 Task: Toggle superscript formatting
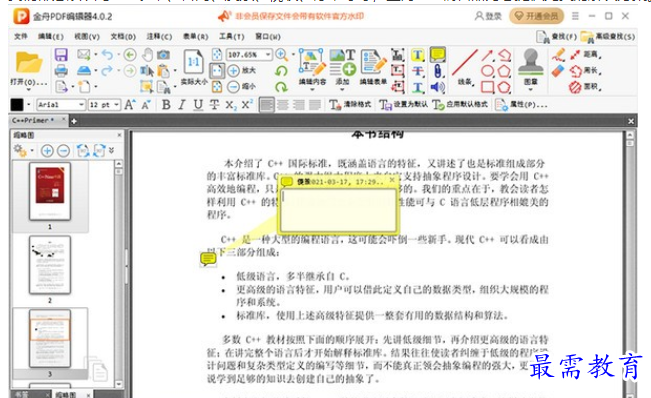[x=247, y=105]
